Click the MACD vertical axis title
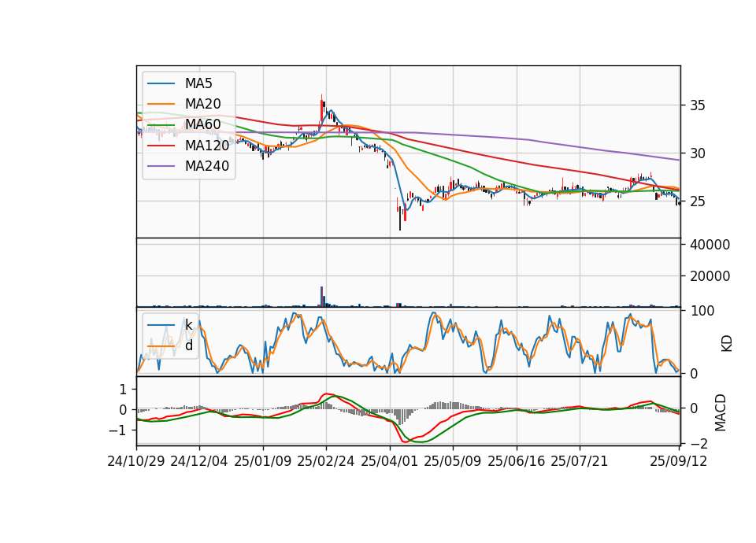This screenshot has width=756, height=543. pos(721,412)
